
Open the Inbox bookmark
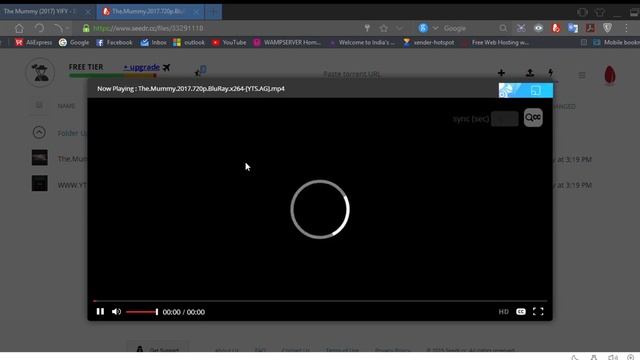pyautogui.click(x=153, y=42)
